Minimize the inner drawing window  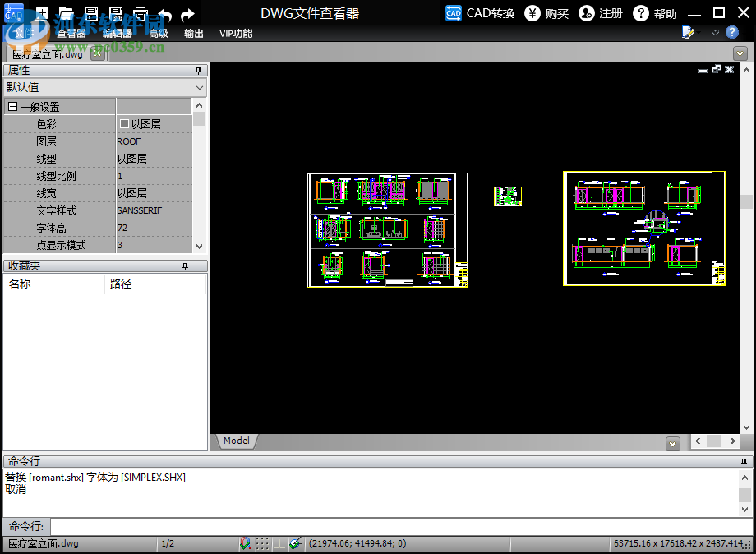[x=703, y=70]
